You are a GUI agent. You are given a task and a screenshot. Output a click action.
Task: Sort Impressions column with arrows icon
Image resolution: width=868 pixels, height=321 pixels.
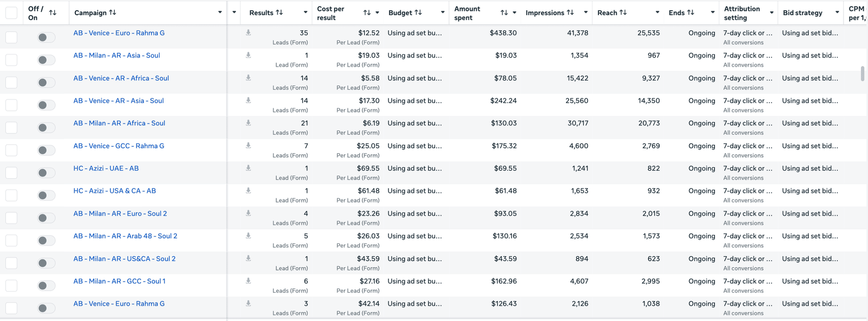570,12
